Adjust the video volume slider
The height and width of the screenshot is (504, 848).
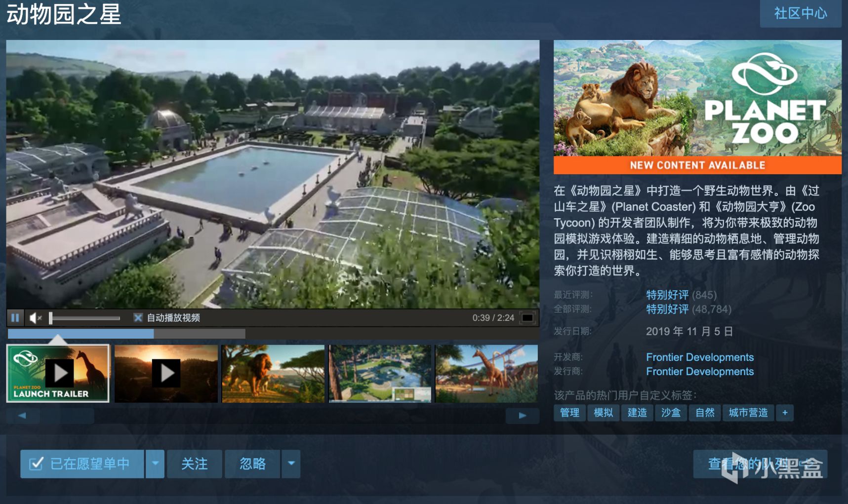[85, 318]
